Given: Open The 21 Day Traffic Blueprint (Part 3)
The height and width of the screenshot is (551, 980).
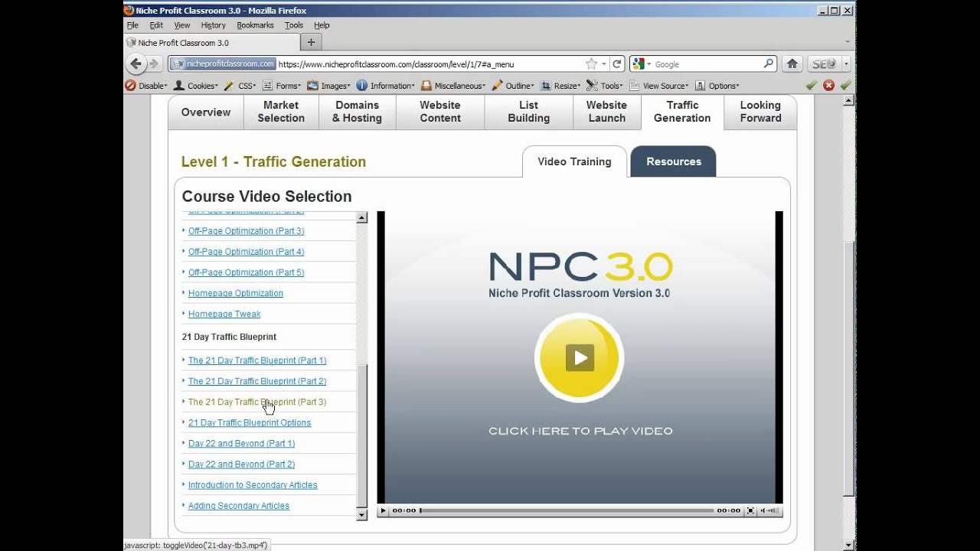Looking at the screenshot, I should pyautogui.click(x=257, y=402).
